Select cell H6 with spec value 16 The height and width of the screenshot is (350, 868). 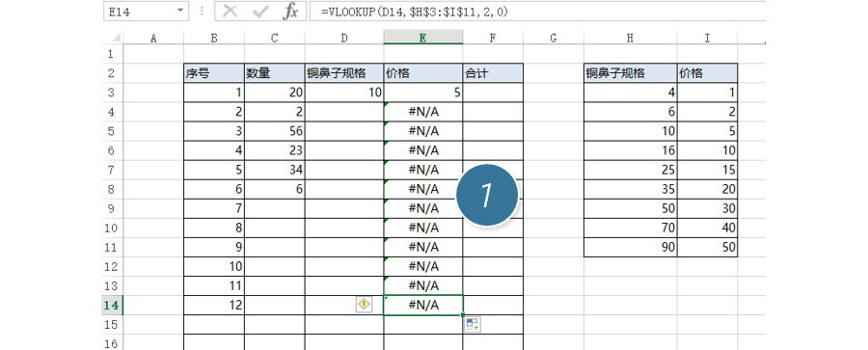click(630, 150)
